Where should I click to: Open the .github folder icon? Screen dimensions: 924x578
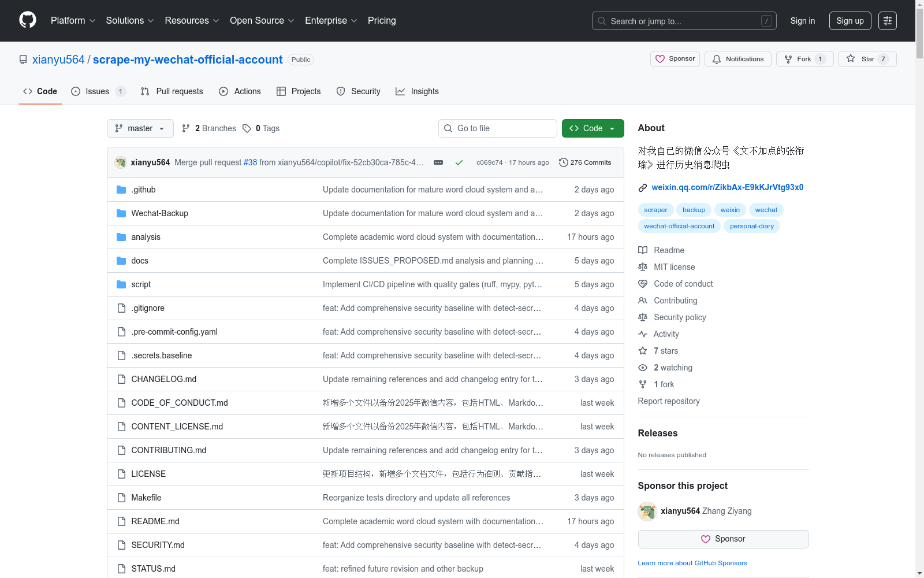[x=121, y=190]
